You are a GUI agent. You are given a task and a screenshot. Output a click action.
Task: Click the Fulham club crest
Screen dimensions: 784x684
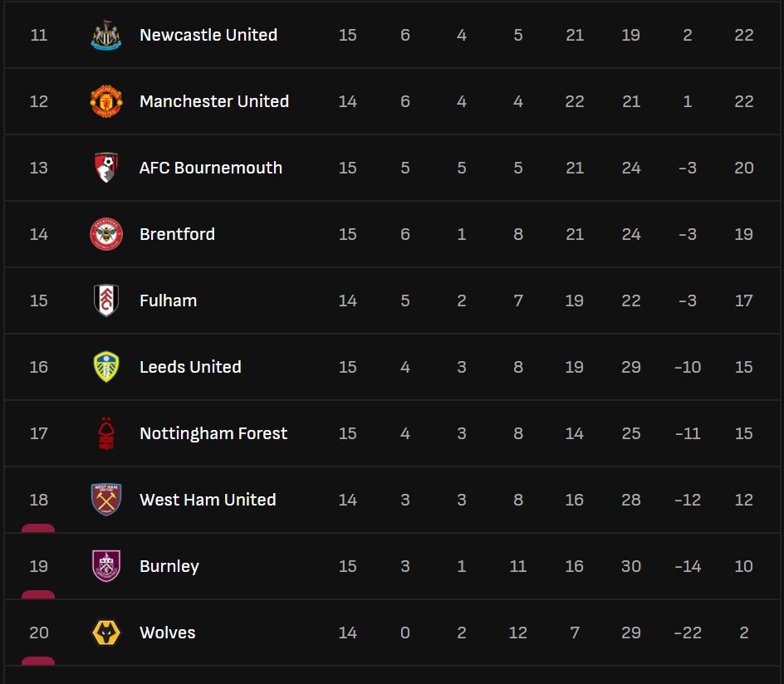[x=106, y=300]
